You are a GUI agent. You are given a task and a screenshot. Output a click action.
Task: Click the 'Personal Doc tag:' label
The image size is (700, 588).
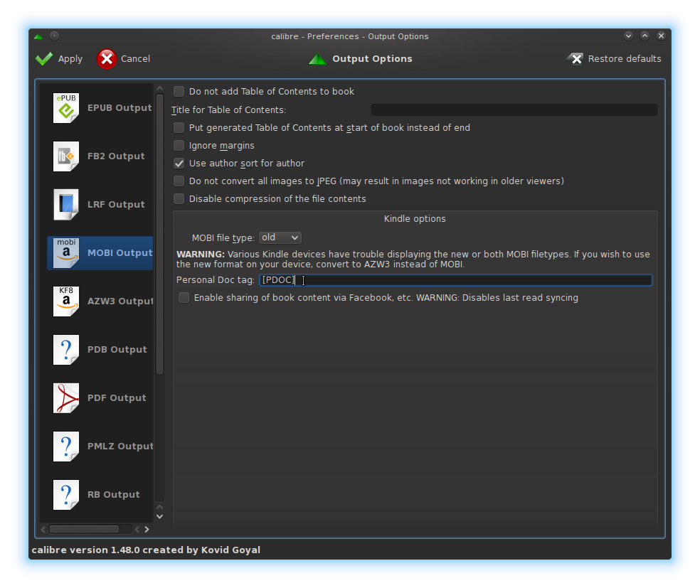coord(216,280)
